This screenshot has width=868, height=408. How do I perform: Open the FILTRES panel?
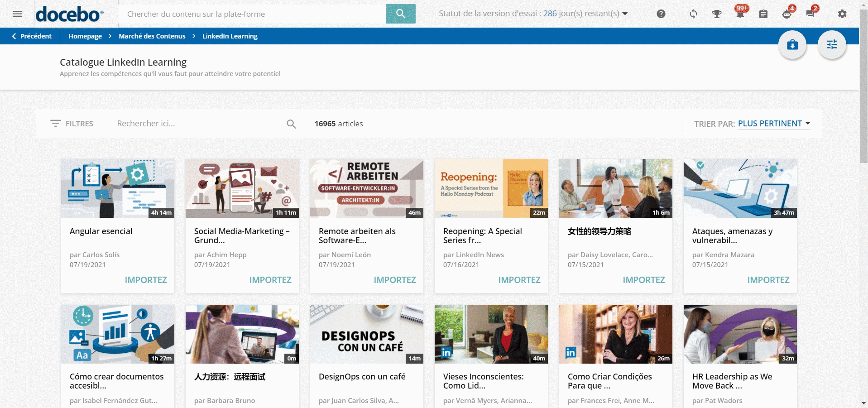[72, 123]
